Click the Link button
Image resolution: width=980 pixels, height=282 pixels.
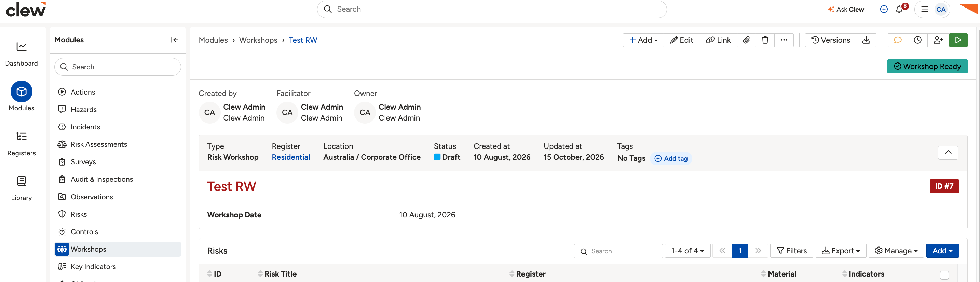pyautogui.click(x=718, y=40)
